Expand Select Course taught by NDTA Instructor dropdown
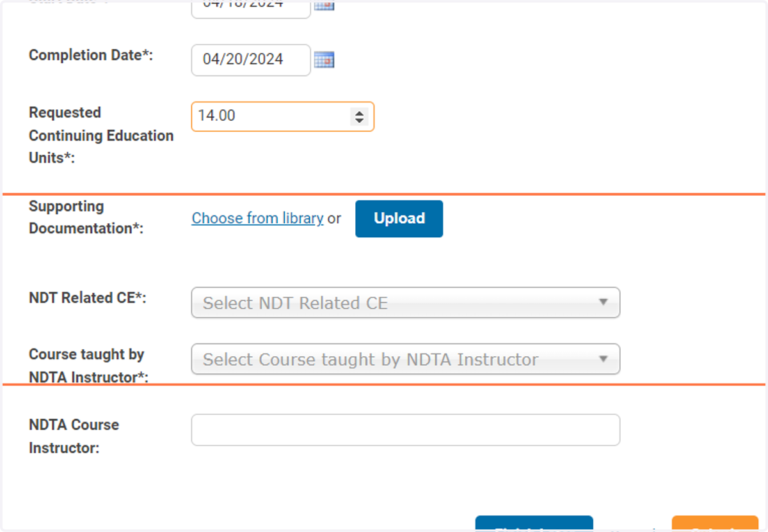Image resolution: width=768 pixels, height=532 pixels. [406, 359]
